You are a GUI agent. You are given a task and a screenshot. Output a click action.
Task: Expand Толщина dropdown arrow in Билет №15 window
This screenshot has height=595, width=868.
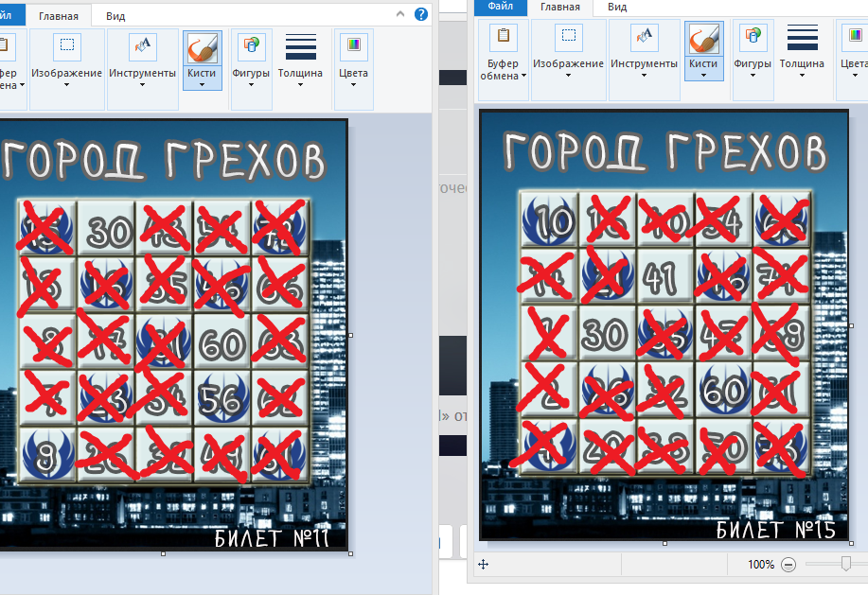click(x=802, y=77)
